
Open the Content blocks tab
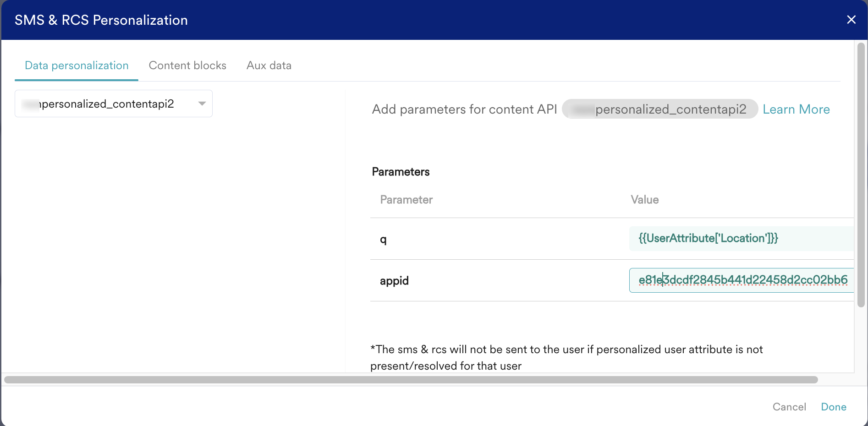coord(187,66)
